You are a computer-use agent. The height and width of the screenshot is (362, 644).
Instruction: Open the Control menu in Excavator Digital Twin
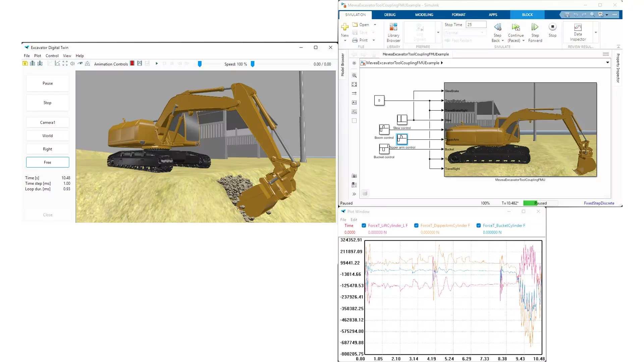[52, 56]
